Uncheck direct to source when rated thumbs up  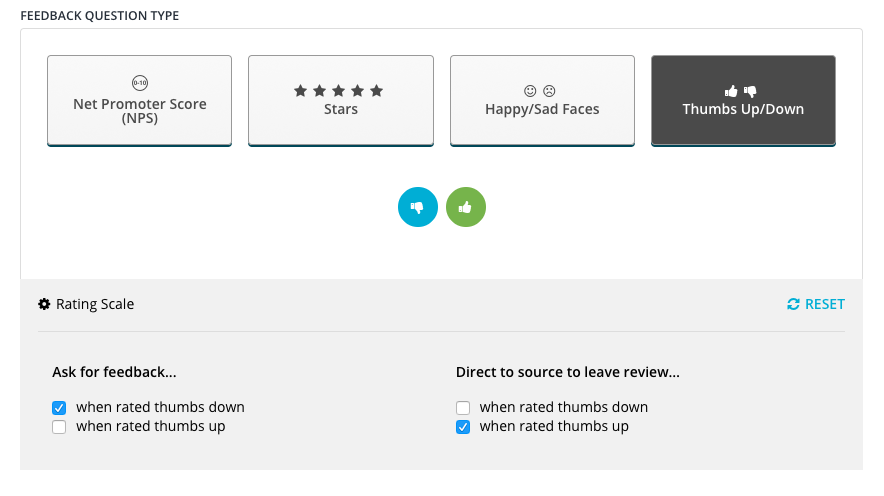point(463,427)
